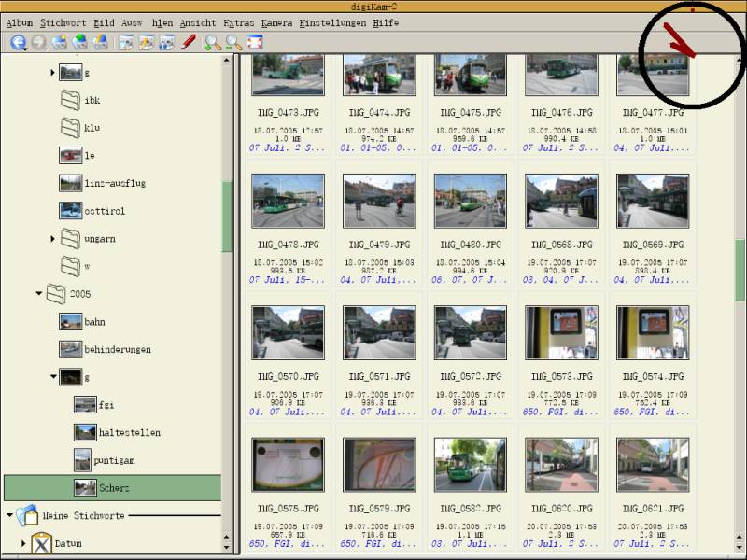Select thumbnail IMG_0478.JPG
747x560 pixels.
tap(288, 201)
